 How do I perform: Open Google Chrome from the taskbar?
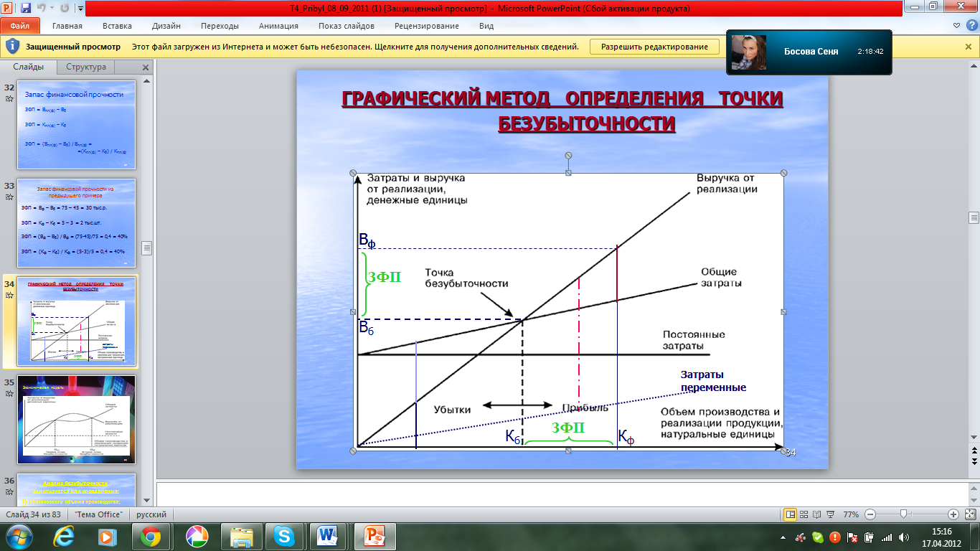pyautogui.click(x=150, y=537)
